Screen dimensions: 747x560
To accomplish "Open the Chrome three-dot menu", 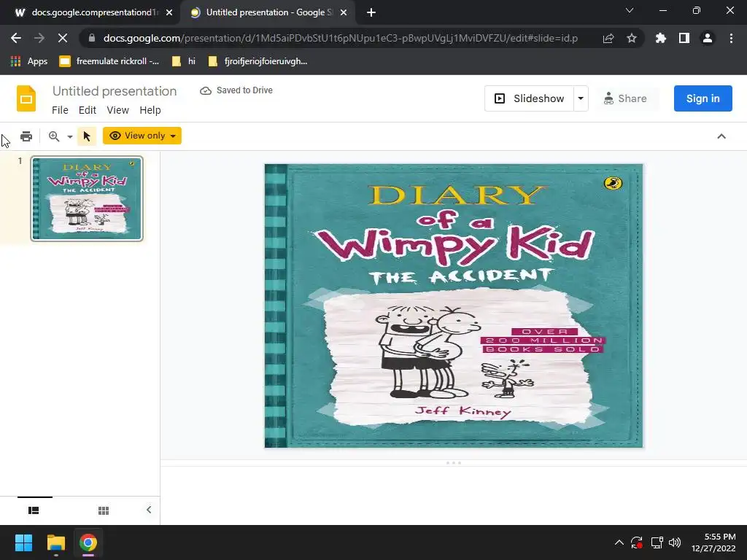I will click(731, 38).
